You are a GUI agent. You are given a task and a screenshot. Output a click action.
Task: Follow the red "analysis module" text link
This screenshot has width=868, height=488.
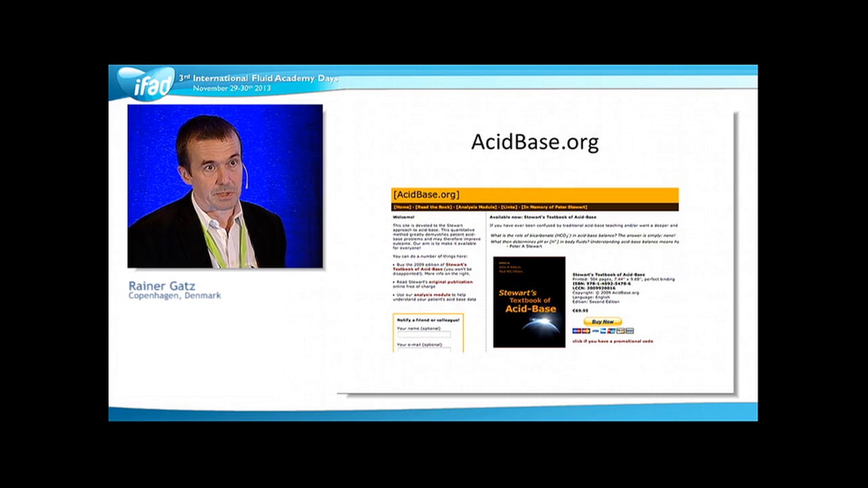[432, 295]
